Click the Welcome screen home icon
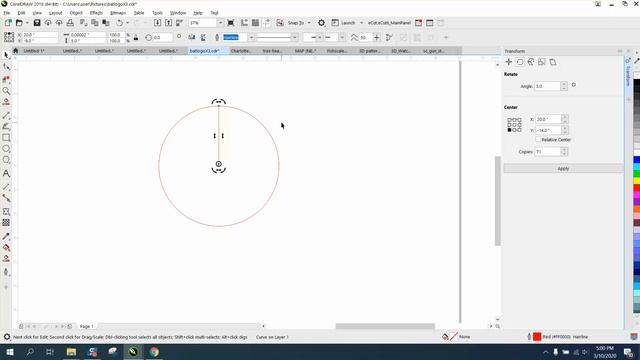The height and width of the screenshot is (360, 640). point(16,51)
